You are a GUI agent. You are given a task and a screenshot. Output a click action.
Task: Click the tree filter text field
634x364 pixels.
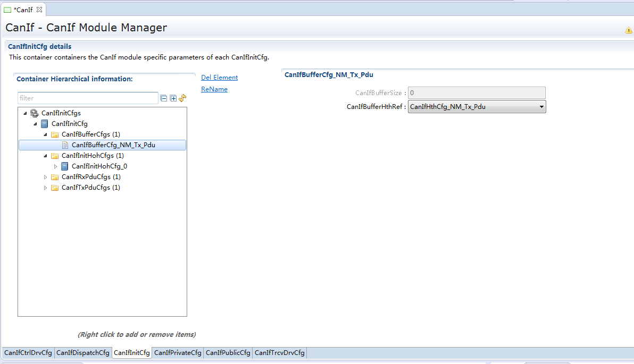pyautogui.click(x=87, y=98)
